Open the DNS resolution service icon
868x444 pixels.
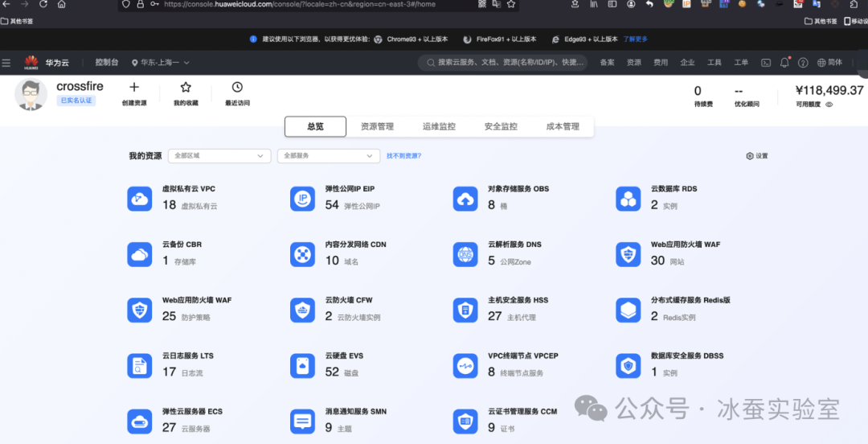pos(465,254)
